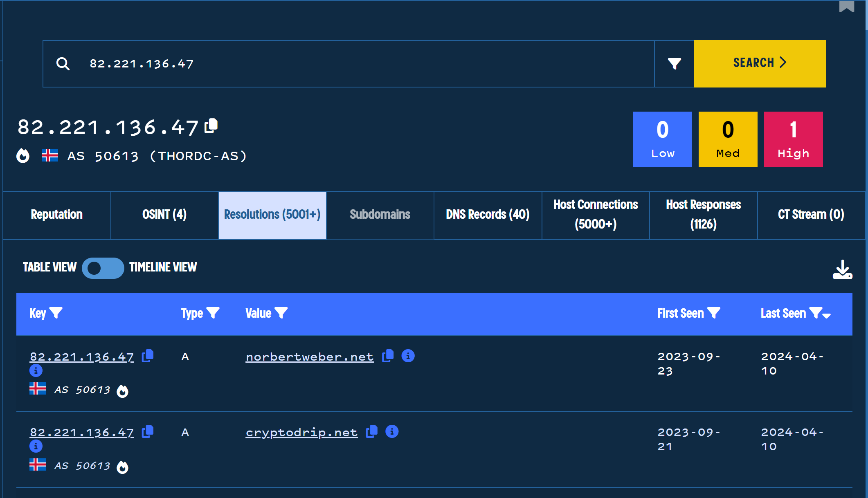Click the flame icon beside the AS 50613 heading
Image resolution: width=868 pixels, height=498 pixels.
point(23,156)
